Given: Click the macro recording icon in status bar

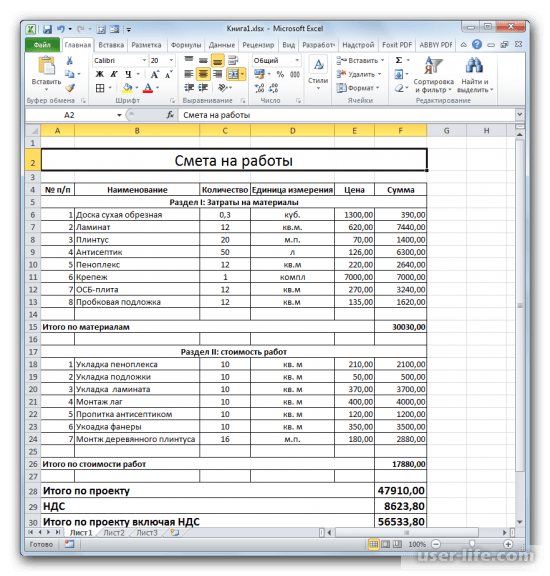Looking at the screenshot, I should tap(69, 544).
